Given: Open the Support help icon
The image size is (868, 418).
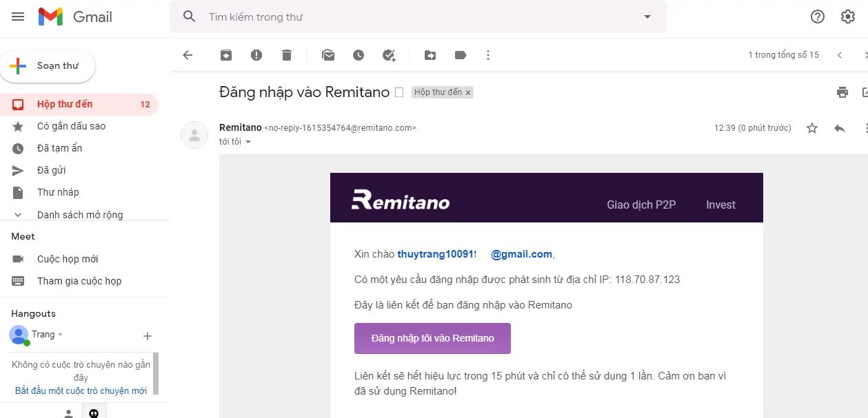Looking at the screenshot, I should tap(818, 17).
